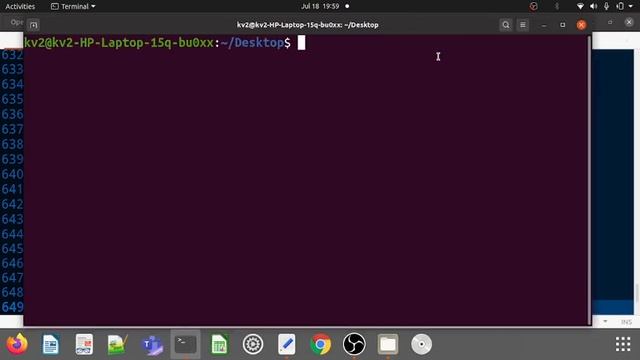
Task: Click at the terminal prompt cursor block
Action: coord(301,42)
